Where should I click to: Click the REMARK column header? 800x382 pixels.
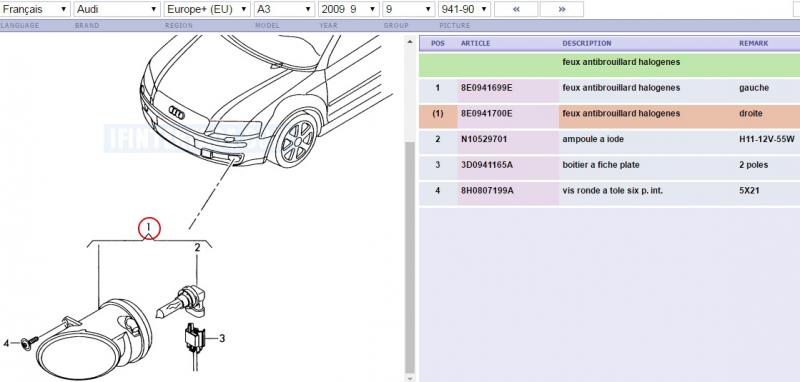point(754,43)
